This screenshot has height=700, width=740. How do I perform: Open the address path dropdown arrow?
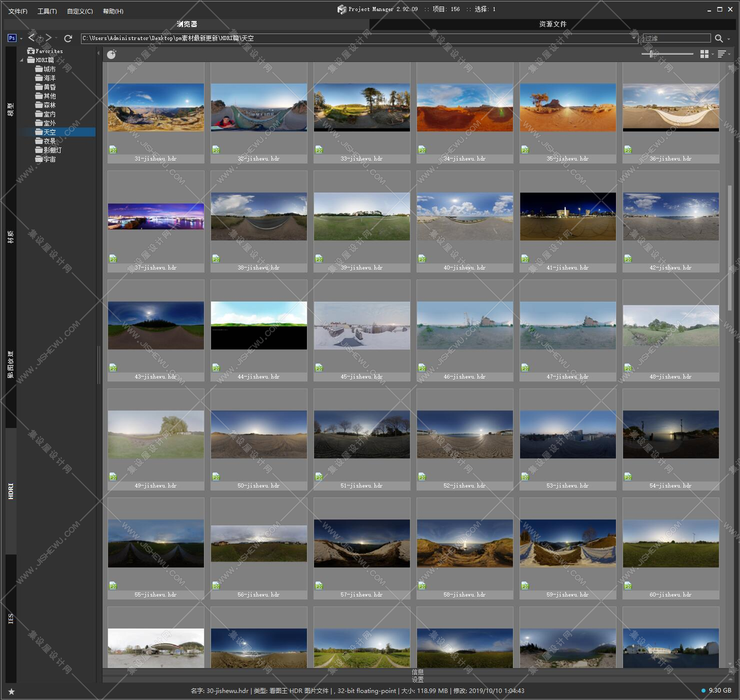click(634, 38)
